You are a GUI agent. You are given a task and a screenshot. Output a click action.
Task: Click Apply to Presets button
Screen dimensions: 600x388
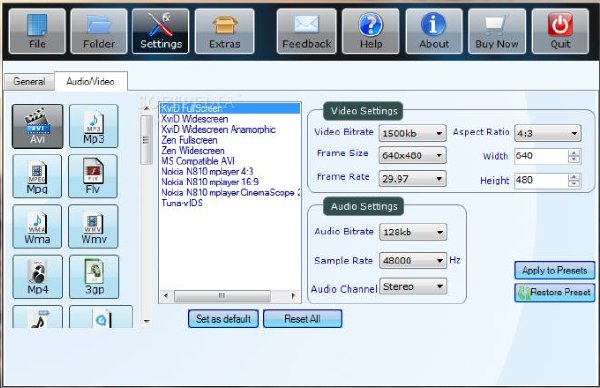coord(554,271)
